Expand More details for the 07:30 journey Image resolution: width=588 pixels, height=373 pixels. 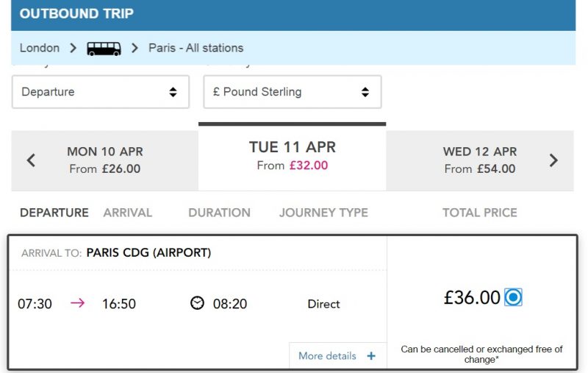(337, 356)
